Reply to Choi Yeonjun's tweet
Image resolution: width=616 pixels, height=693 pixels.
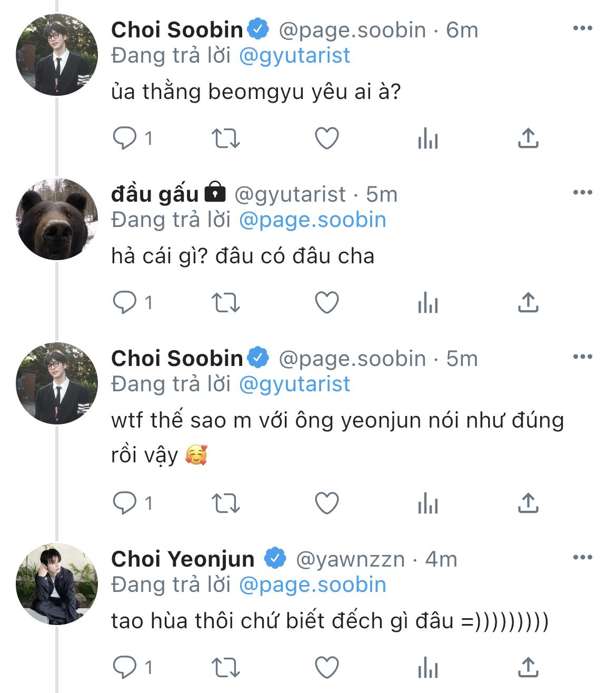pos(125,667)
